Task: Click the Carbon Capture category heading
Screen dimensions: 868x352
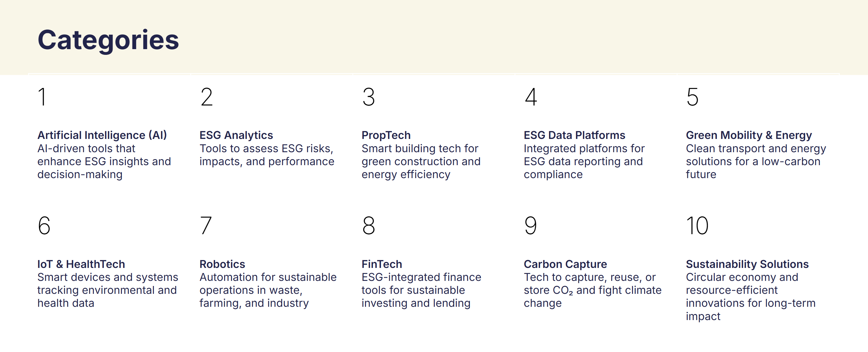Action: (x=565, y=264)
